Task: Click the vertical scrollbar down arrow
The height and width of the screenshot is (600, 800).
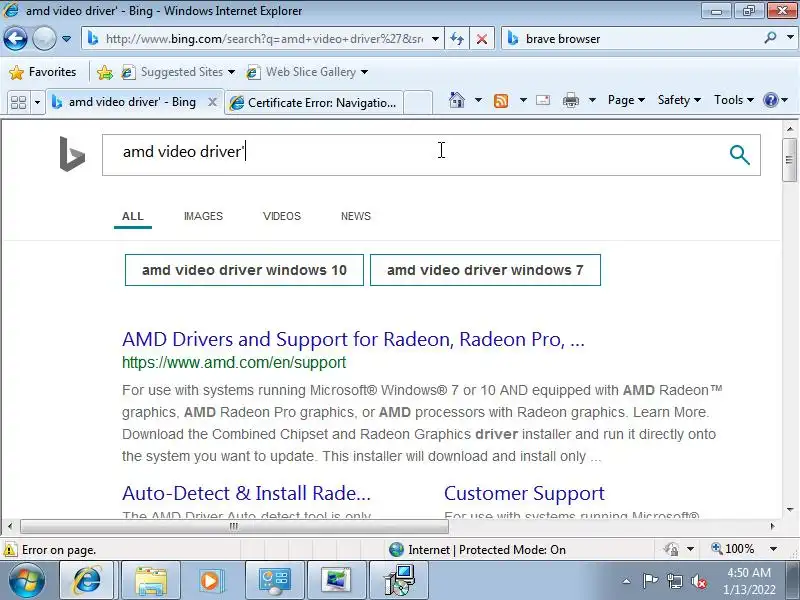Action: coord(790,509)
